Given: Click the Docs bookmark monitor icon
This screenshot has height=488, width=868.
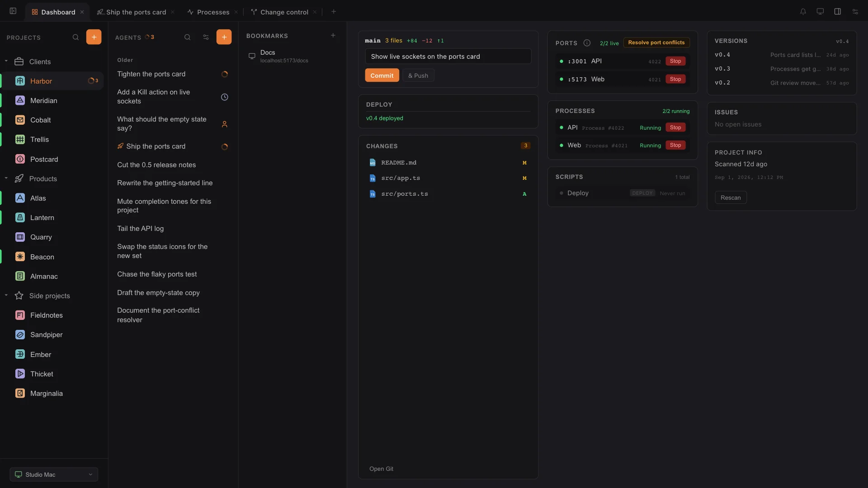Looking at the screenshot, I should [252, 56].
